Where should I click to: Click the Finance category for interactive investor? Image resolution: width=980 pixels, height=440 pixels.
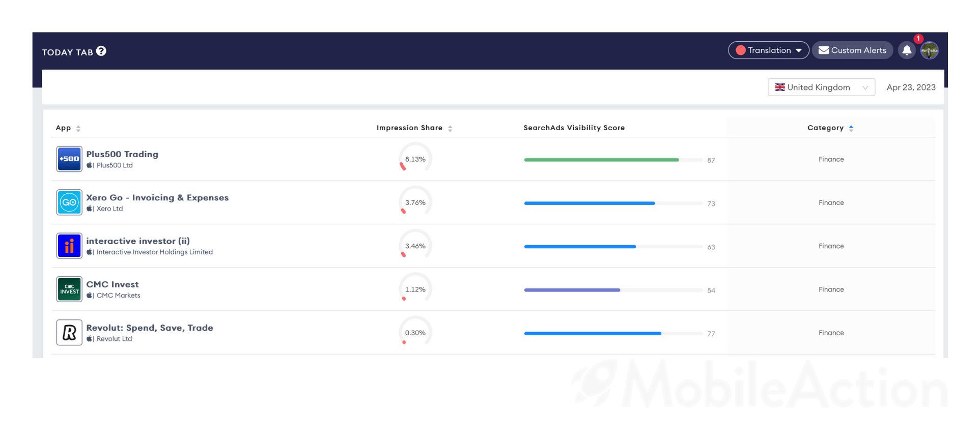(831, 246)
